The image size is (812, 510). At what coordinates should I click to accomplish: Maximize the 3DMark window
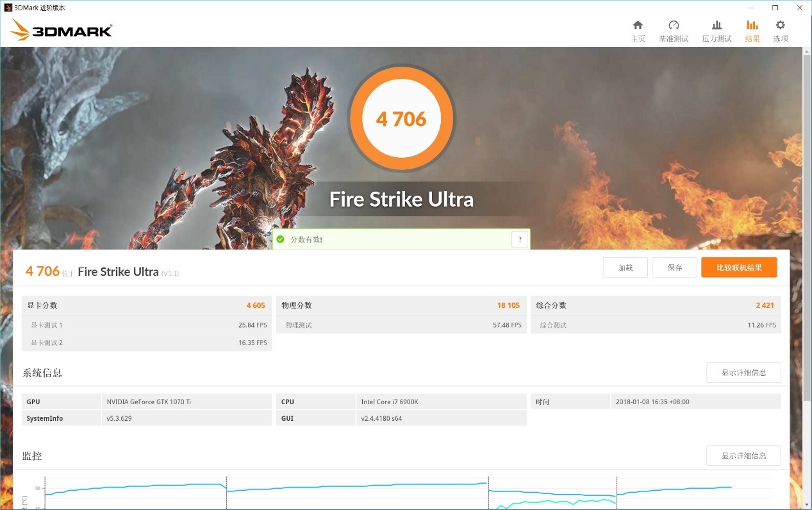tap(775, 8)
